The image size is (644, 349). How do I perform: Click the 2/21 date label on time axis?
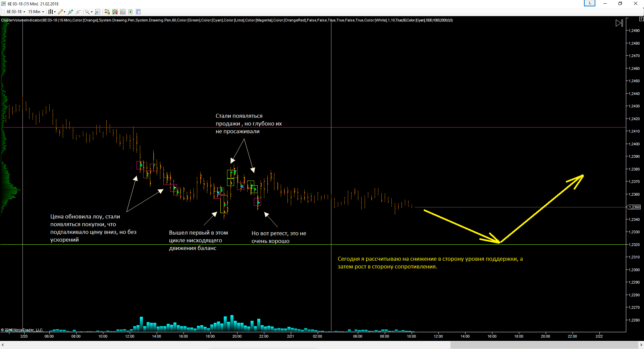pos(290,336)
